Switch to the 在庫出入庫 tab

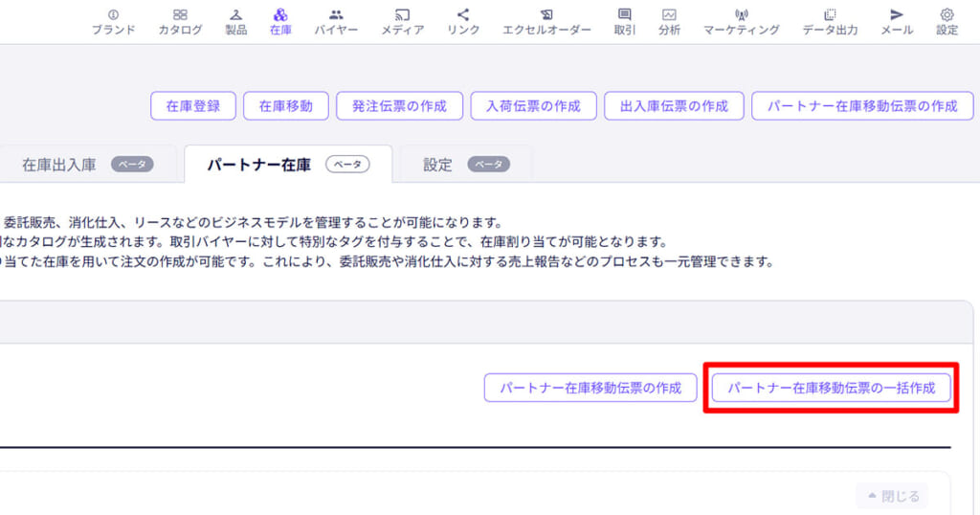point(87,165)
